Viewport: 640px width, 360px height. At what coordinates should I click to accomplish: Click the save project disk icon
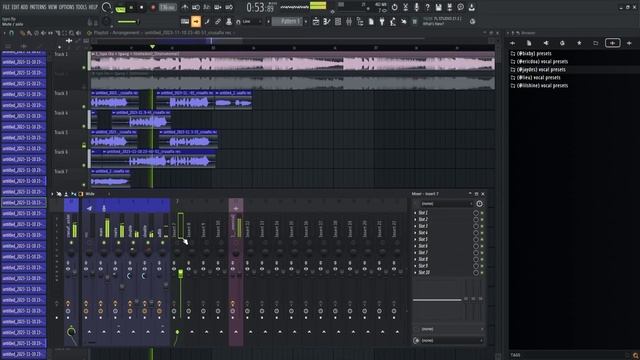[x=438, y=7]
